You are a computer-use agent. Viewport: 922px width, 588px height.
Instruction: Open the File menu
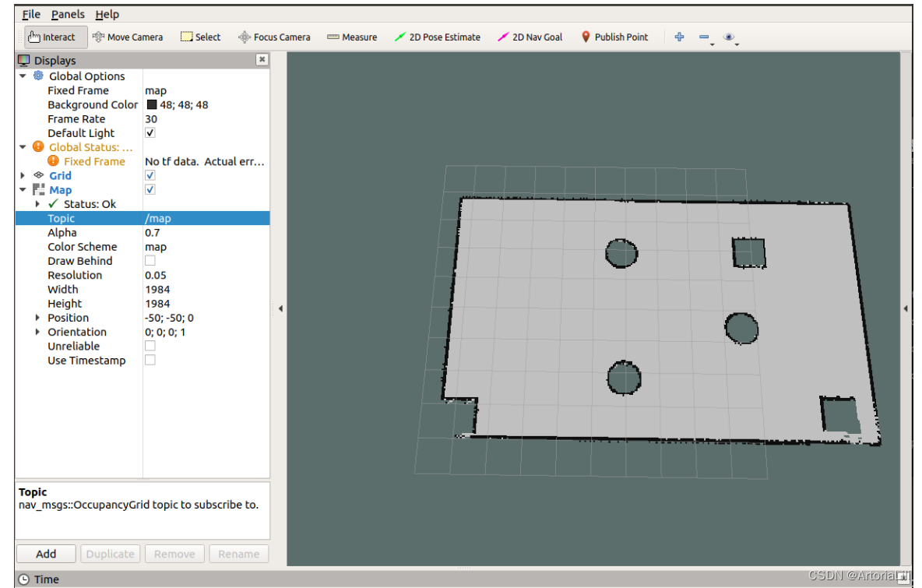coord(31,14)
